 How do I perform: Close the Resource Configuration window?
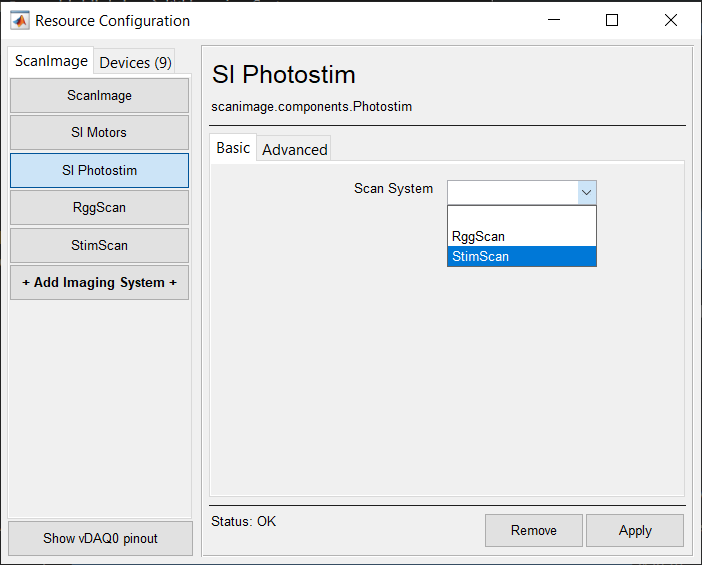click(x=671, y=20)
